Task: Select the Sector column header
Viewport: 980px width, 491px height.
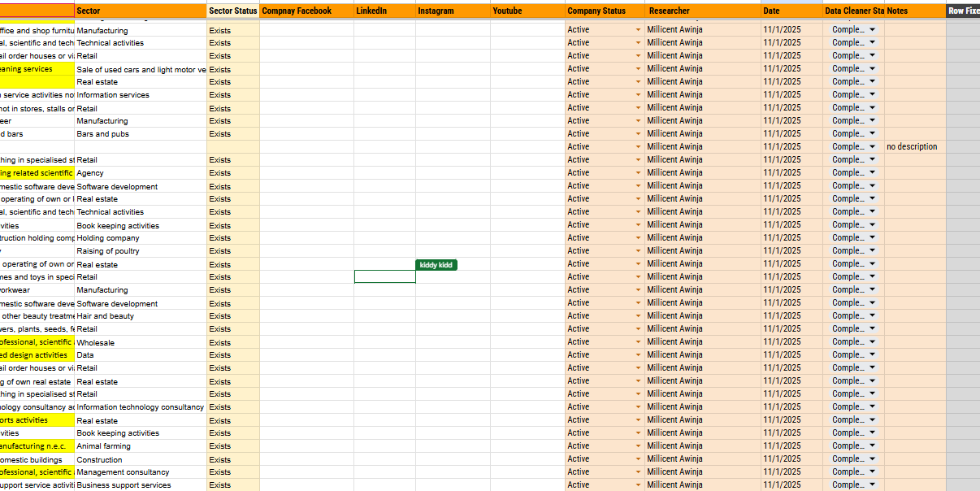Action: (x=140, y=11)
